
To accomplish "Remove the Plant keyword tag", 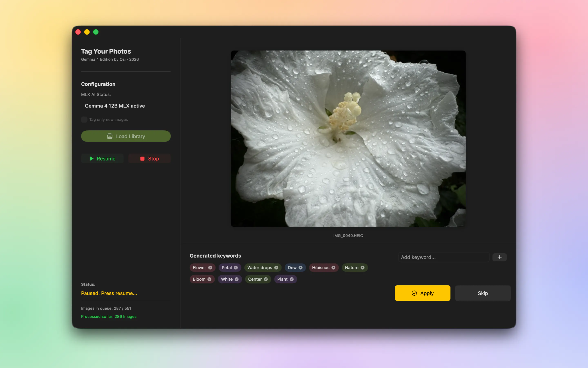I will coord(292,279).
